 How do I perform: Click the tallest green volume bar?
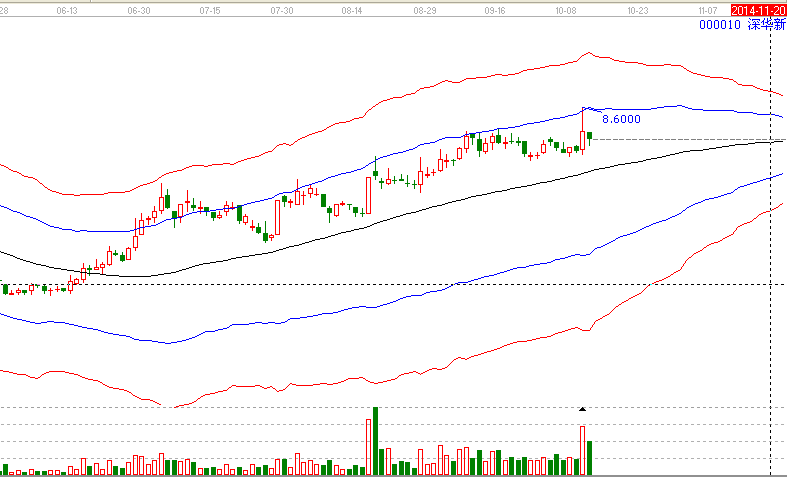tap(375, 441)
